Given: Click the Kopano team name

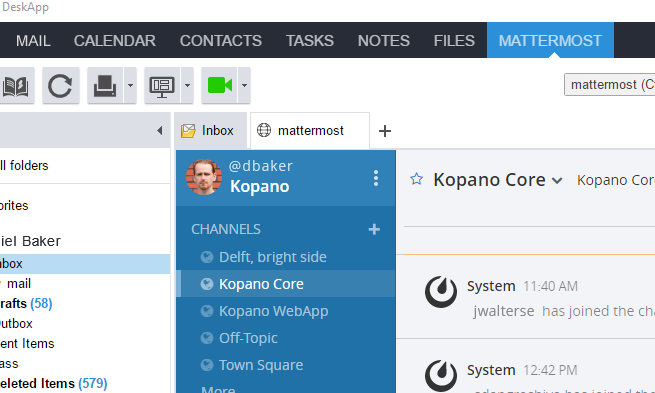Looking at the screenshot, I should coord(259,187).
